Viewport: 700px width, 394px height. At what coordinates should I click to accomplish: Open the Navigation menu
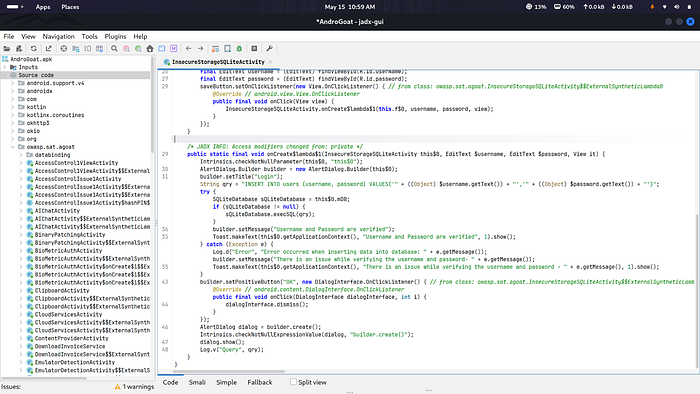(x=58, y=37)
